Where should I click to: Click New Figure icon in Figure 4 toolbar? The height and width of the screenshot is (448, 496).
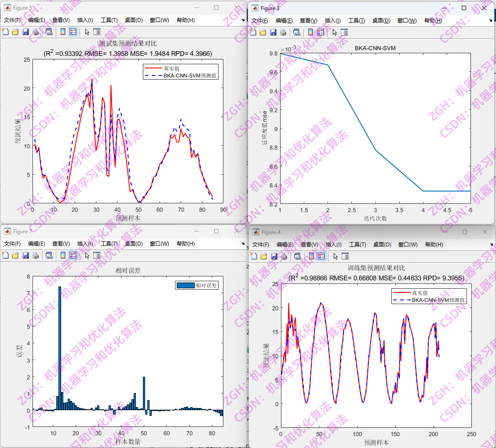[x=254, y=256]
